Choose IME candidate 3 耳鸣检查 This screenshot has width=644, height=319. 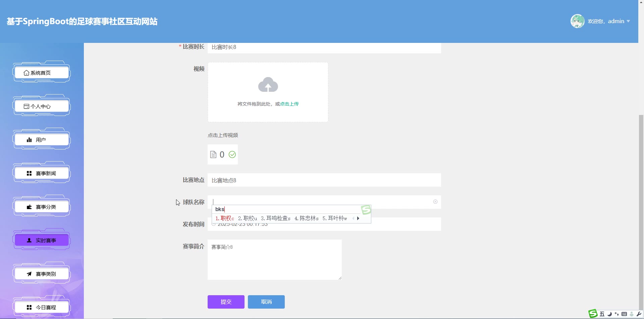(276, 218)
